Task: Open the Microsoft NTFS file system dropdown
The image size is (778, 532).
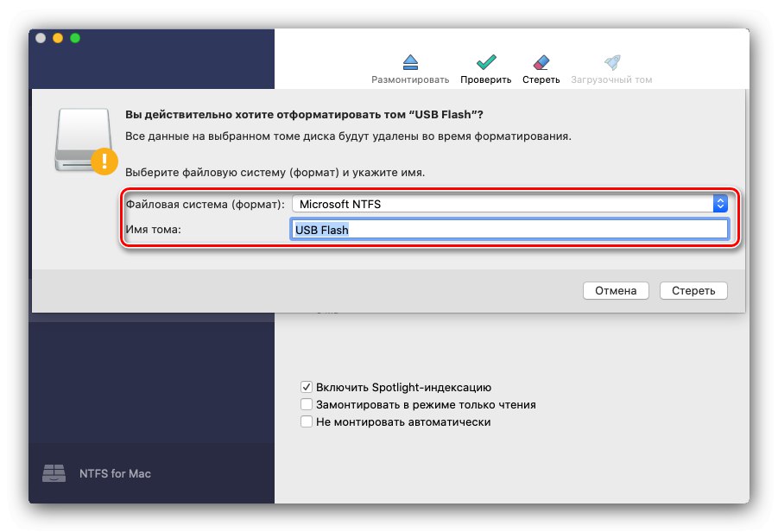Action: (510, 204)
